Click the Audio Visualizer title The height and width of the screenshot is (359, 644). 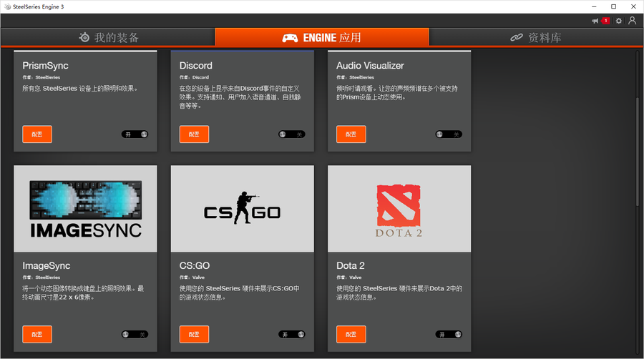point(370,66)
